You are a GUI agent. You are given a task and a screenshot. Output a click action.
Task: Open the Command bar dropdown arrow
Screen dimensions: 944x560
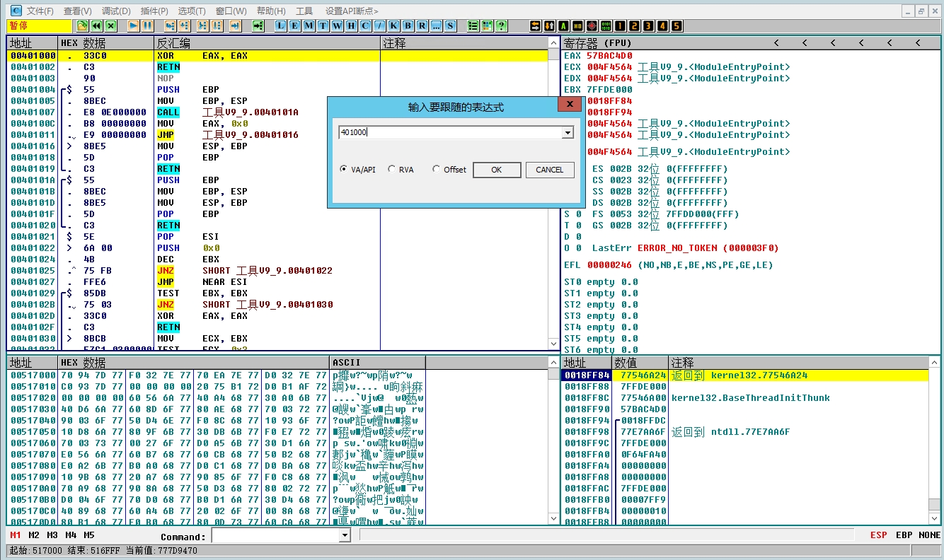point(345,536)
